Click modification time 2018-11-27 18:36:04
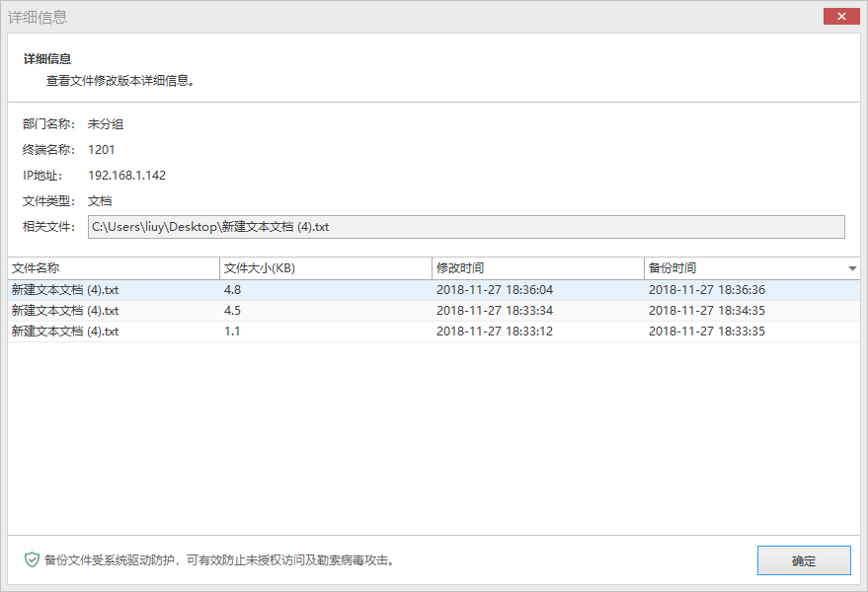The width and height of the screenshot is (868, 592). (x=494, y=290)
